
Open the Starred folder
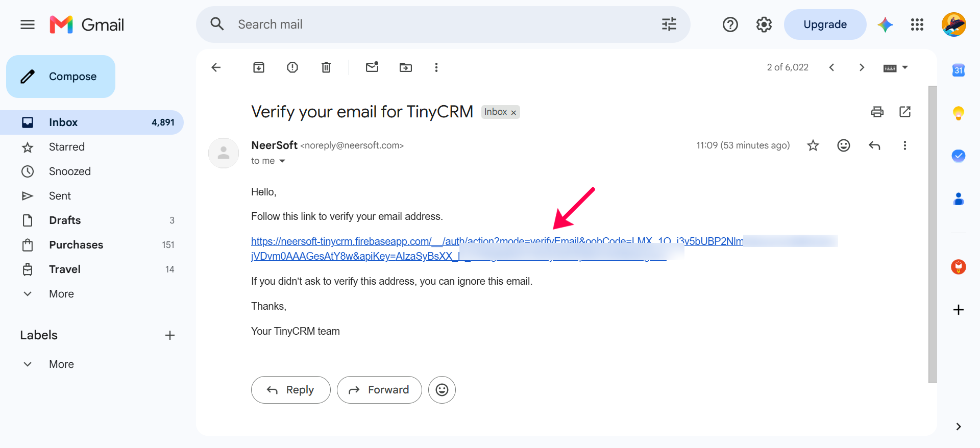coord(92,147)
